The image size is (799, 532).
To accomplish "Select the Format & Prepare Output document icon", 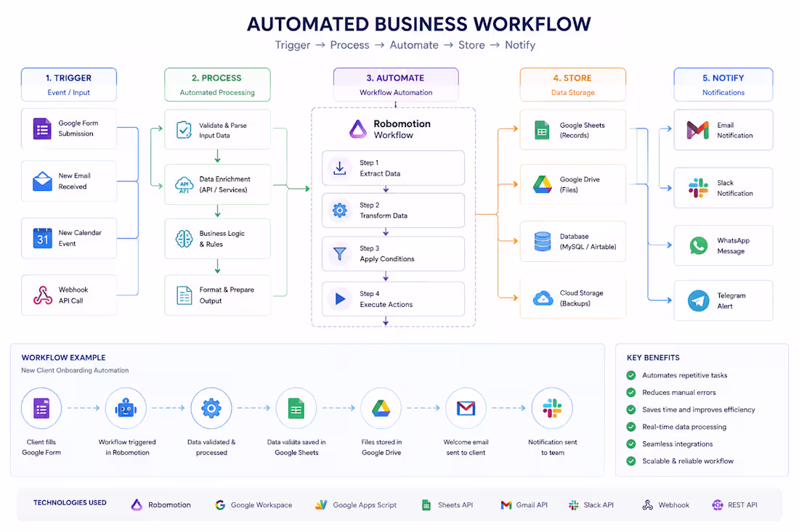I will (x=184, y=295).
